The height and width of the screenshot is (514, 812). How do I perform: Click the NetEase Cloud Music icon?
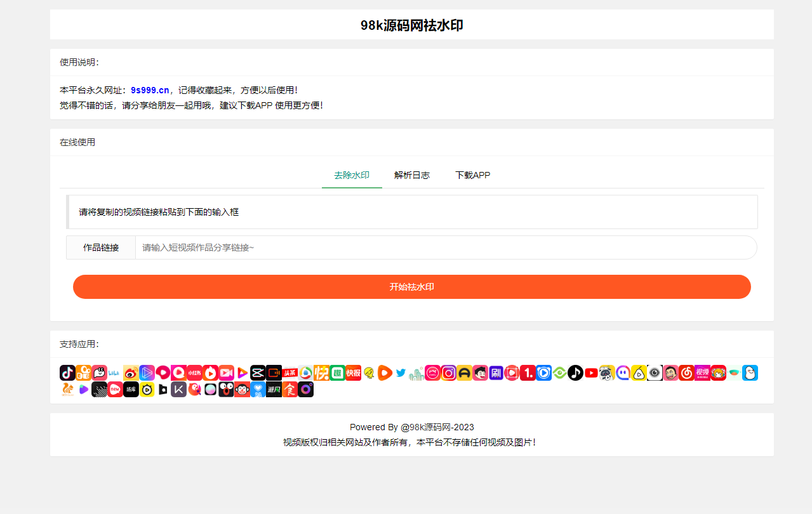pyautogui.click(x=686, y=373)
